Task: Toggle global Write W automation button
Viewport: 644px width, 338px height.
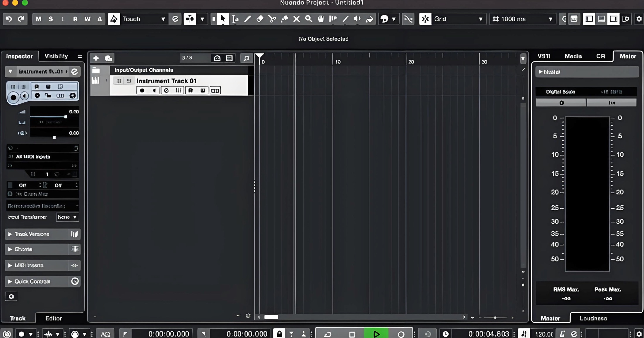Action: (x=88, y=19)
